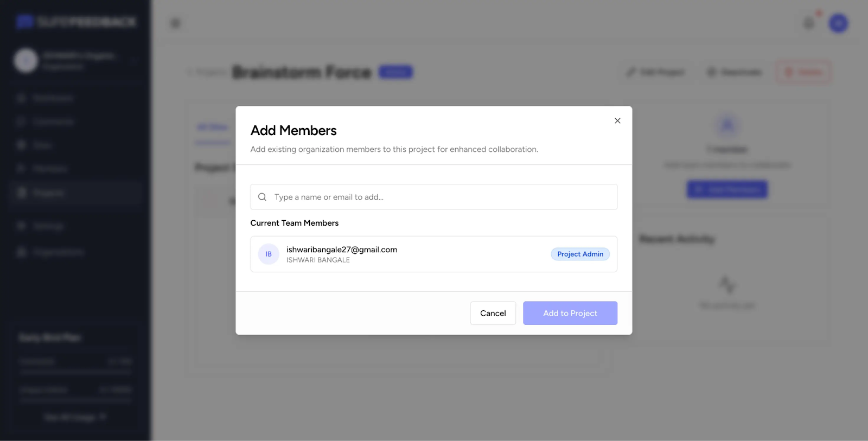Click the Add to Project button
This screenshot has height=441, width=868.
pyautogui.click(x=570, y=313)
